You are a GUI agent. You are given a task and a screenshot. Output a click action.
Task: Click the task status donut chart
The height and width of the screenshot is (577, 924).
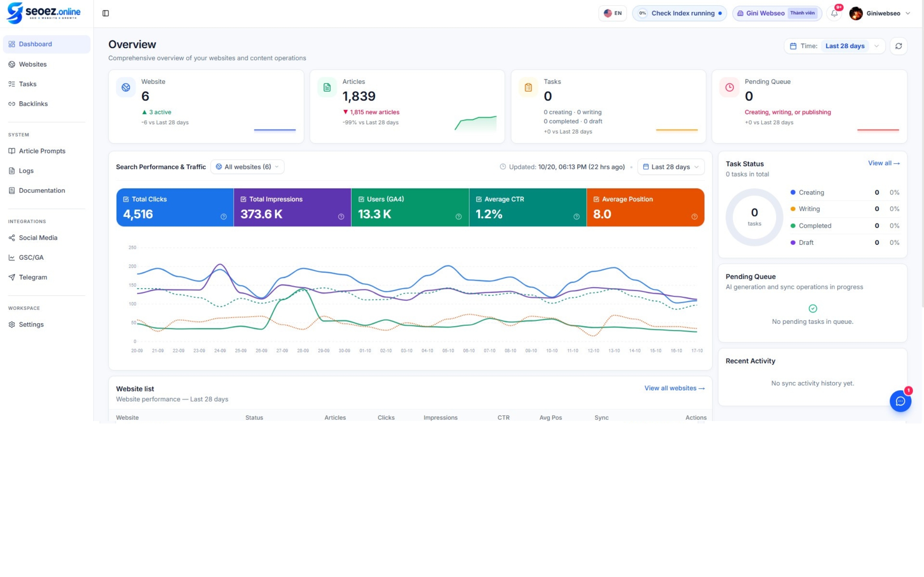pyautogui.click(x=754, y=217)
